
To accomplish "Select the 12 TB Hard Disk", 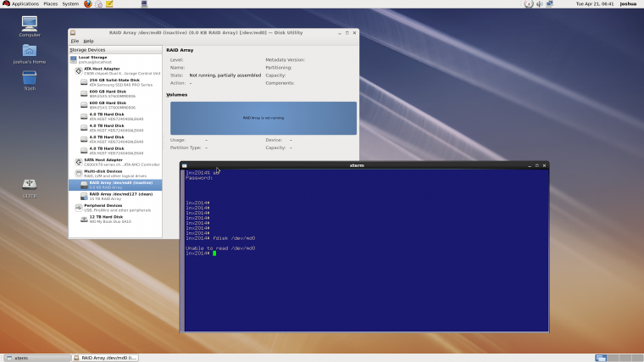I will click(x=115, y=219).
